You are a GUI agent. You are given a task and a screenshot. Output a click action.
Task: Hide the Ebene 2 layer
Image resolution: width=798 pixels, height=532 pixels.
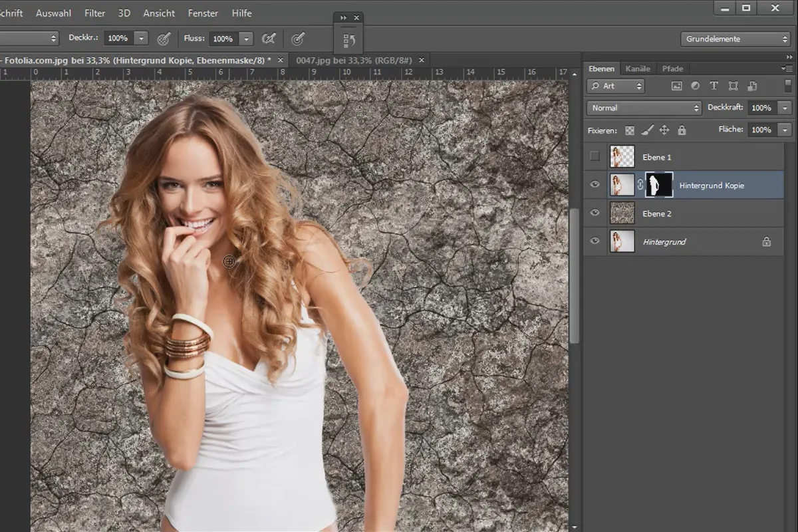(595, 213)
